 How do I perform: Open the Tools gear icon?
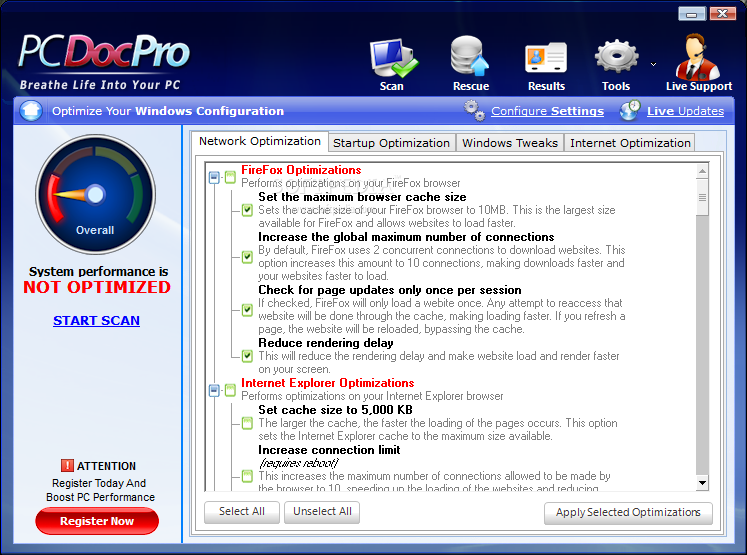pyautogui.click(x=616, y=56)
